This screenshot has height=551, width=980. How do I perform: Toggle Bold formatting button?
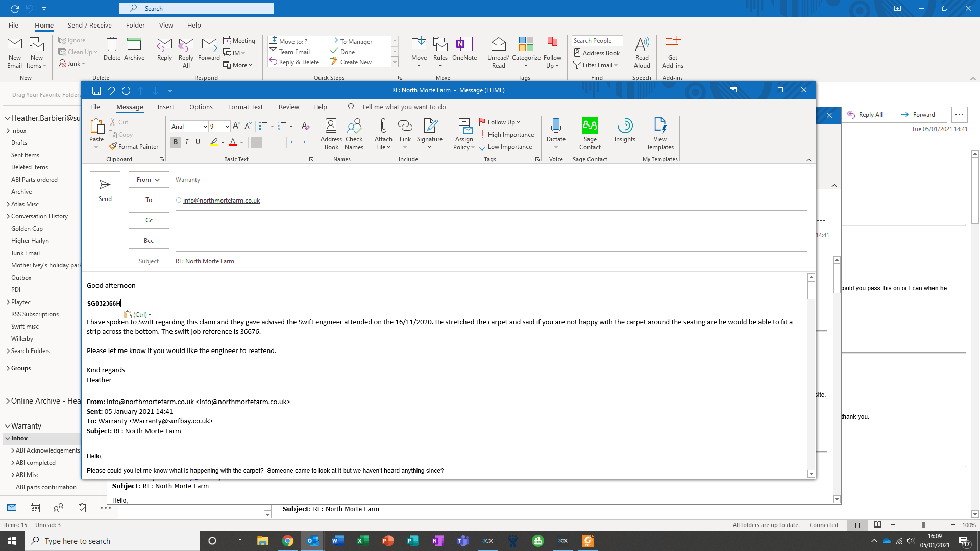[x=176, y=142]
